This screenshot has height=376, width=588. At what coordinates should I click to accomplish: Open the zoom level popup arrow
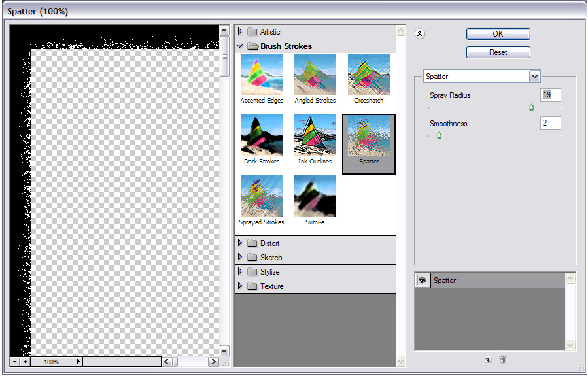(x=78, y=362)
